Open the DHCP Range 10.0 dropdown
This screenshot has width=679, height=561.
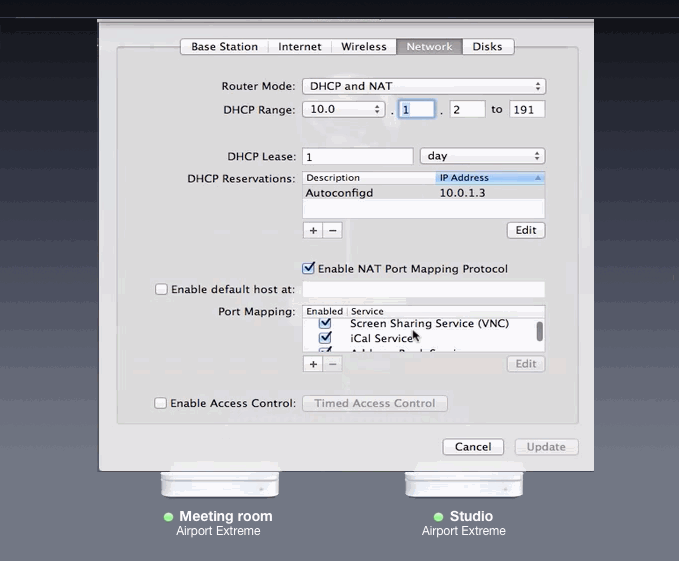click(x=343, y=110)
